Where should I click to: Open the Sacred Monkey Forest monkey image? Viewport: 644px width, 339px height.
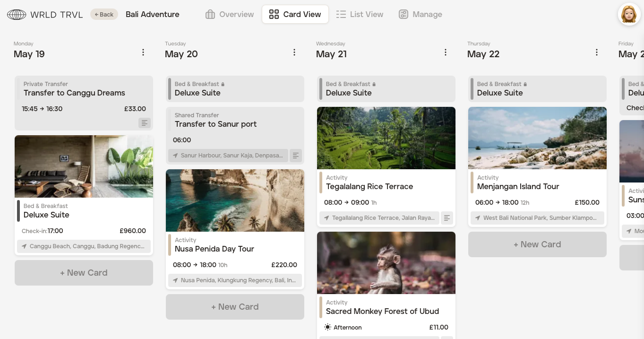(386, 263)
